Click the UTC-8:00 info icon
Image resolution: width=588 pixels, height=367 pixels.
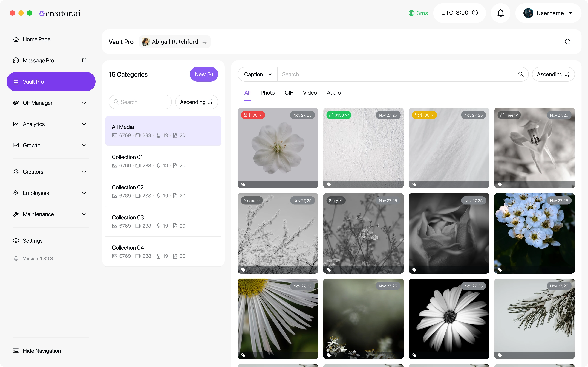click(x=475, y=13)
